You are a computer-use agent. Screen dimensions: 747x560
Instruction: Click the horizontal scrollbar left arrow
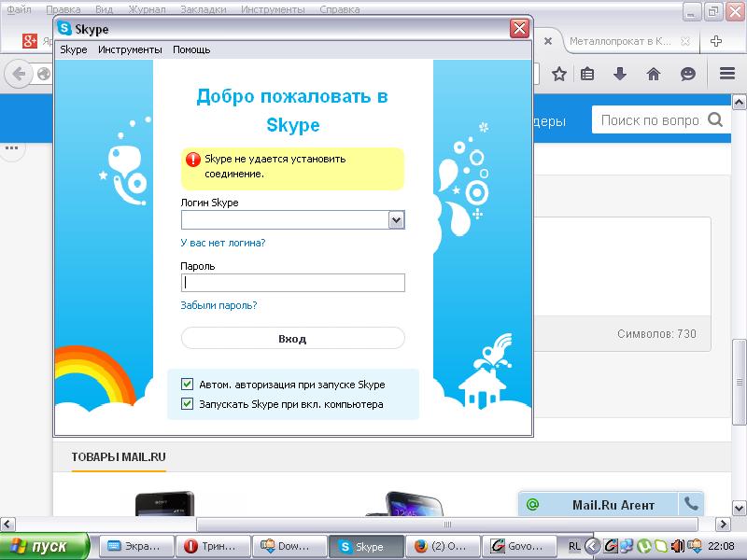(7, 525)
